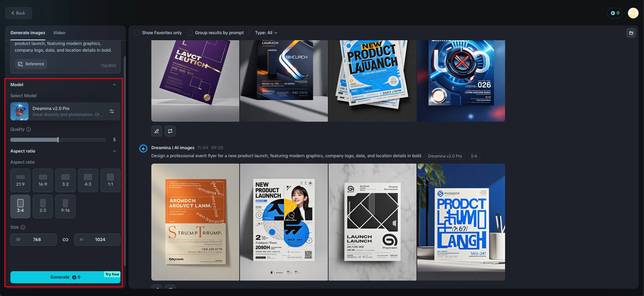The width and height of the screenshot is (644, 296).
Task: Open the folder icon in results toolbar
Action: (631, 33)
